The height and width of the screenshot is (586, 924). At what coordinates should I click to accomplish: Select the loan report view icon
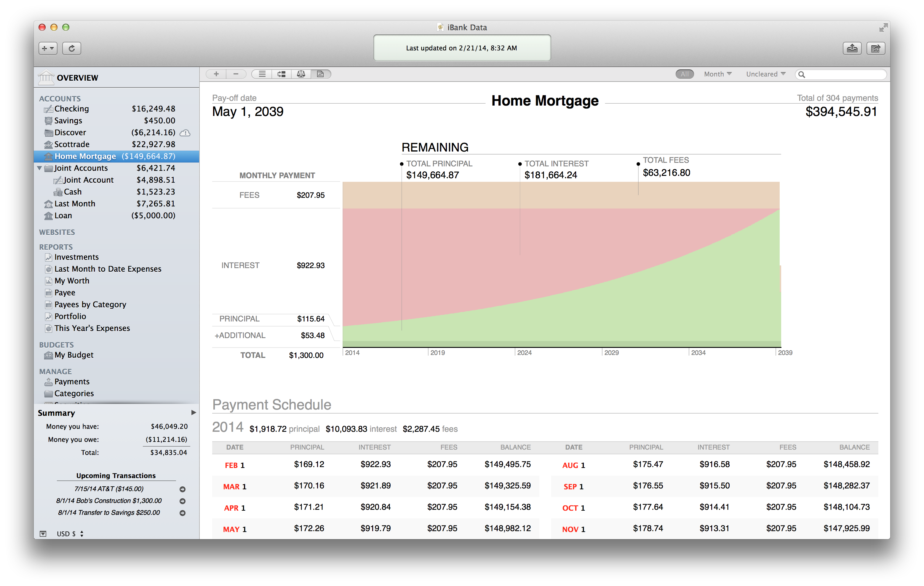320,74
